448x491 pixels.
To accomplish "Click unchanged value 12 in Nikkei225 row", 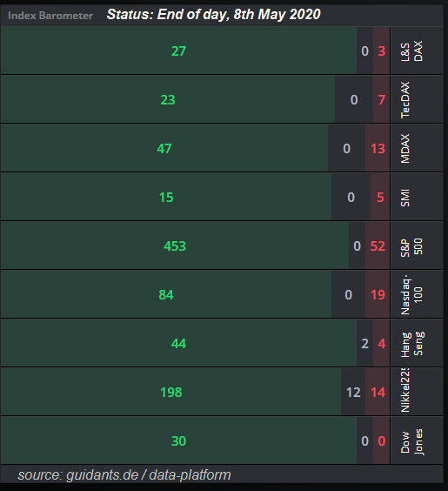I will (x=353, y=393).
